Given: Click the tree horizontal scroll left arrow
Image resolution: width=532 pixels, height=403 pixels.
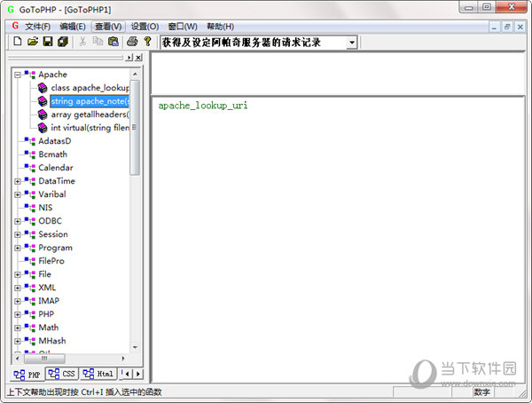Looking at the screenshot, I should [x=18, y=359].
